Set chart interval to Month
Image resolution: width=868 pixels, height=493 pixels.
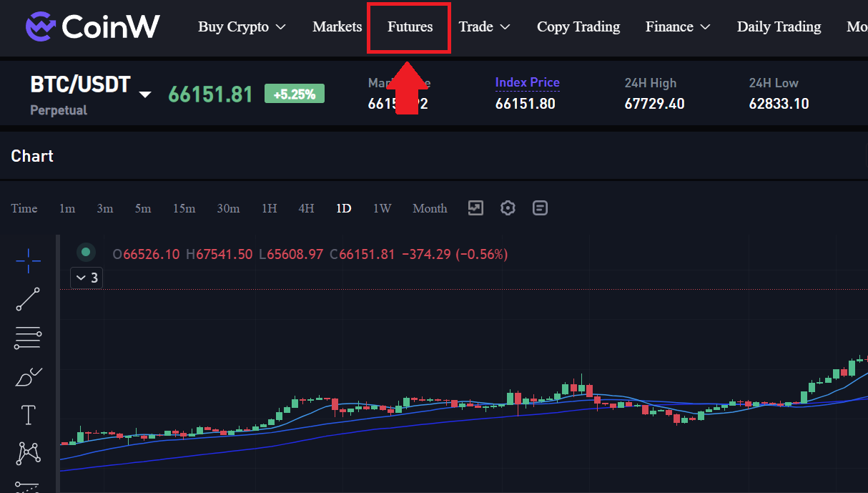click(x=430, y=208)
